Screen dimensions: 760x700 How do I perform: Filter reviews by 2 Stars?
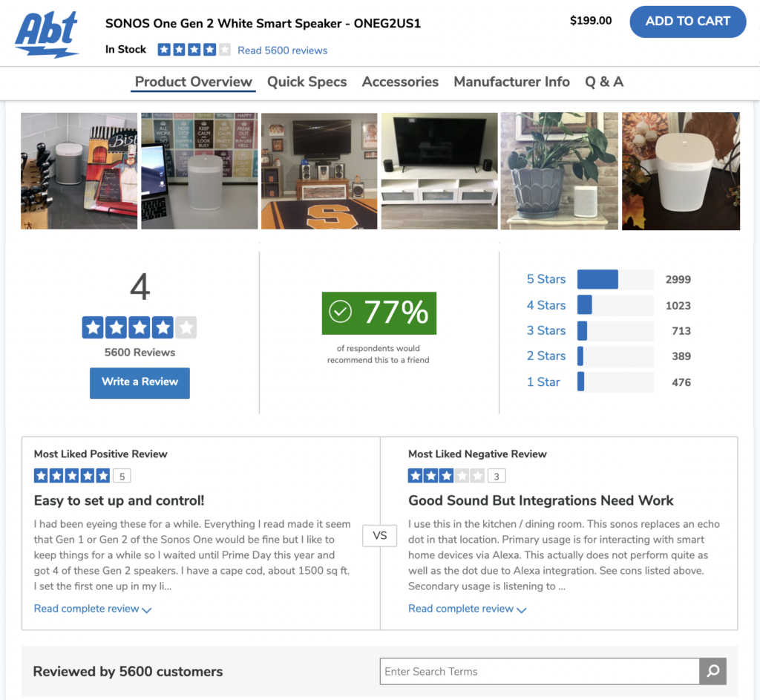click(546, 356)
